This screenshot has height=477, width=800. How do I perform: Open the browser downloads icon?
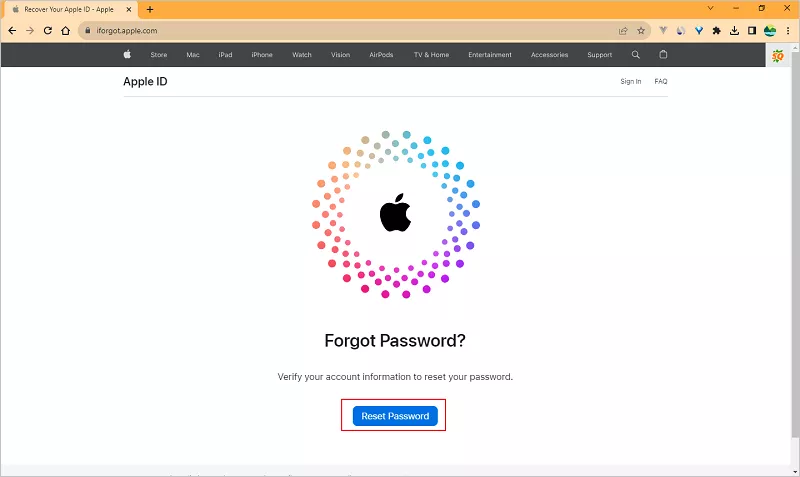coord(735,31)
